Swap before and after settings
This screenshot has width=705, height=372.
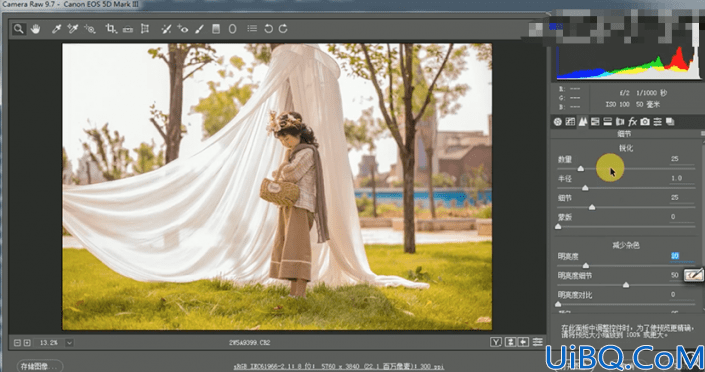coord(510,342)
